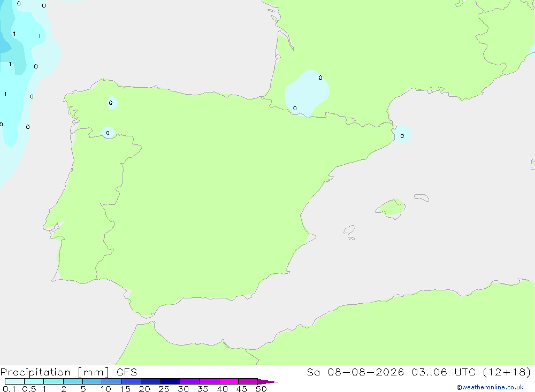Select the 2–5 mm legend swatch
535x392 pixels.
(73, 381)
